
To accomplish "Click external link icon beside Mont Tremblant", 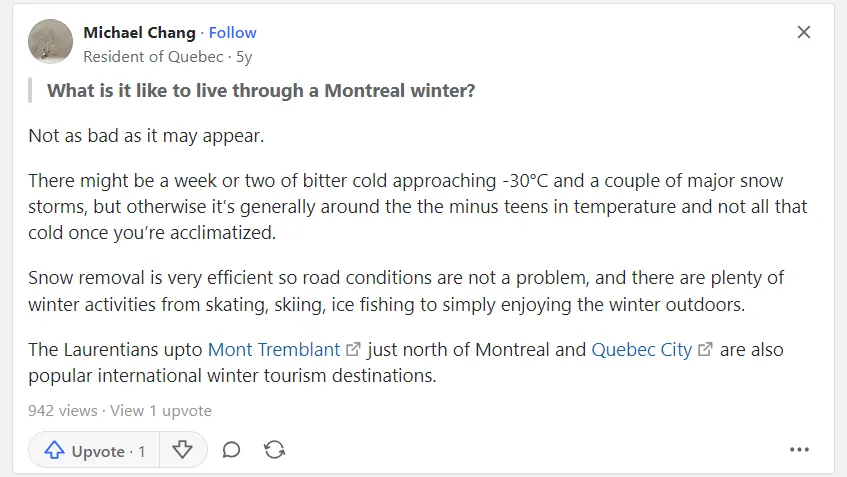I will coord(353,349).
